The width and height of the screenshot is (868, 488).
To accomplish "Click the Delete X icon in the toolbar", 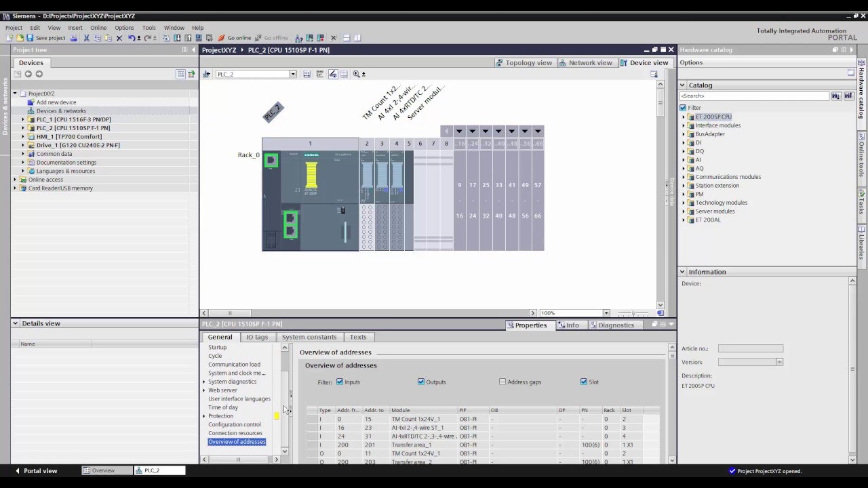I will click(x=119, y=38).
